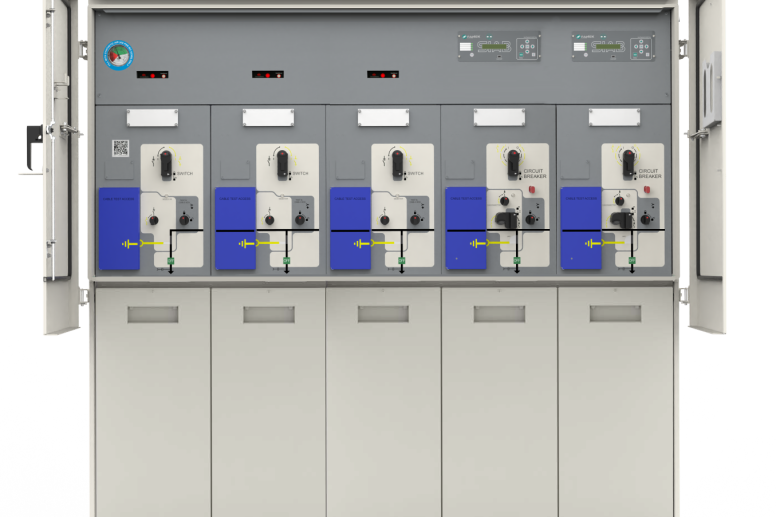Click the left protection relay unit

(x=500, y=46)
